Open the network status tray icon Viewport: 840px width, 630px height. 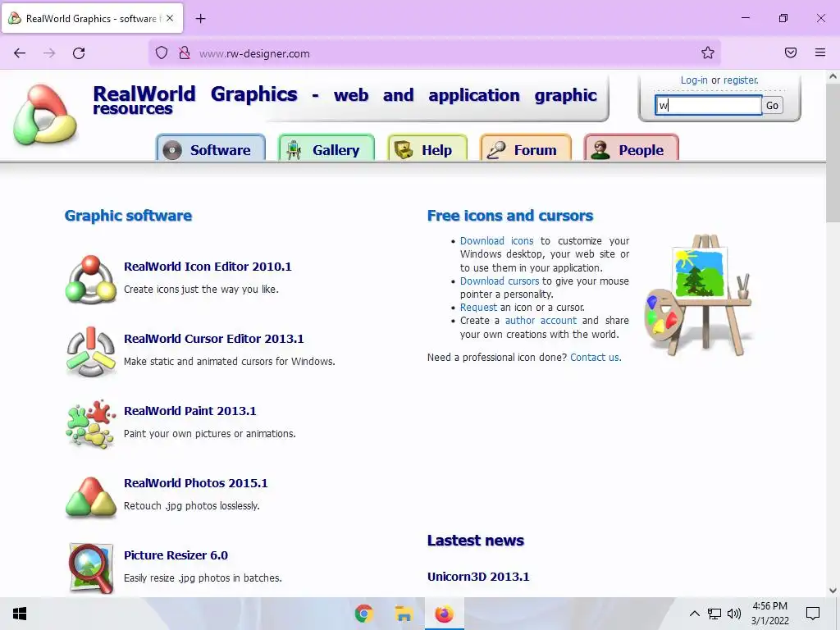click(714, 614)
